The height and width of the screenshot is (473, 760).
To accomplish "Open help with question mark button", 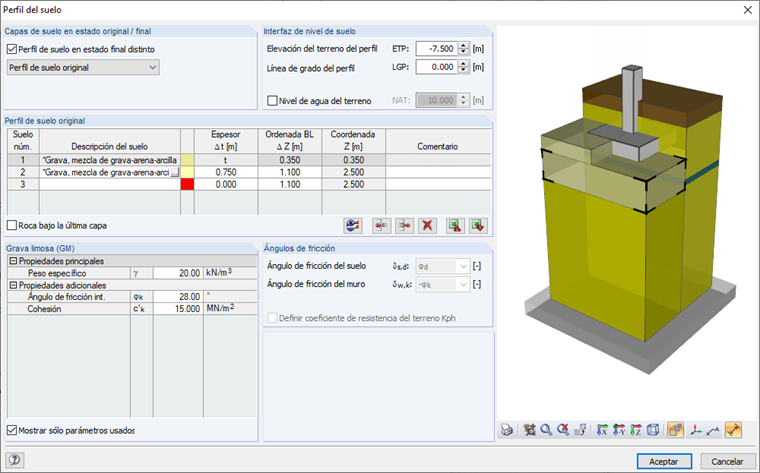I will (15, 460).
